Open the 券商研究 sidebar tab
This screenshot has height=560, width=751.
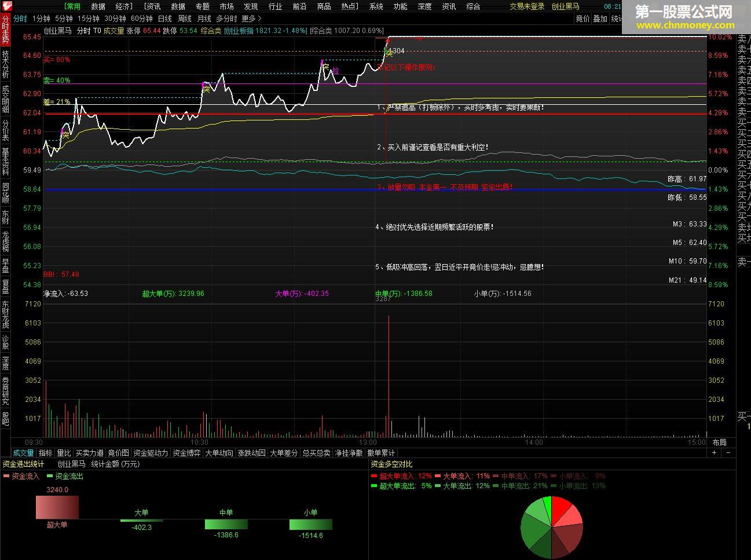point(5,390)
